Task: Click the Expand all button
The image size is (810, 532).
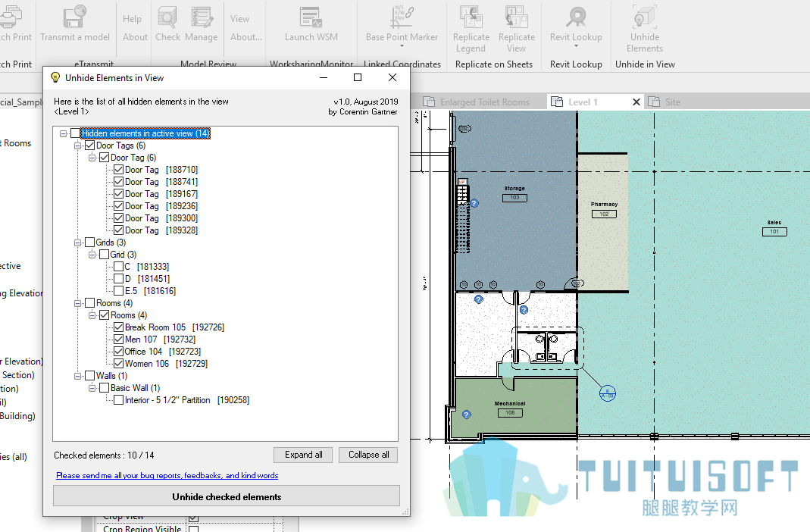Action: [x=303, y=455]
